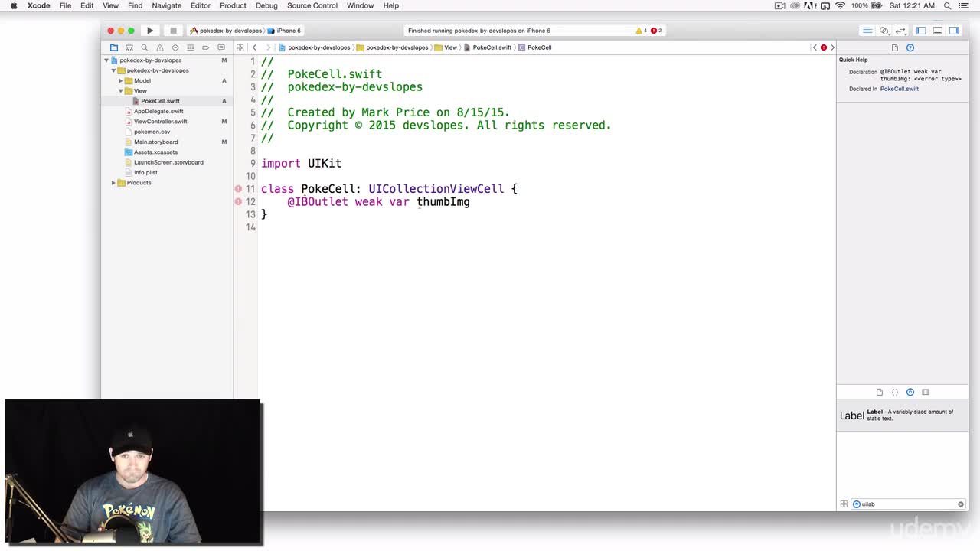
Task: Open the Source Control menu
Action: pos(312,5)
